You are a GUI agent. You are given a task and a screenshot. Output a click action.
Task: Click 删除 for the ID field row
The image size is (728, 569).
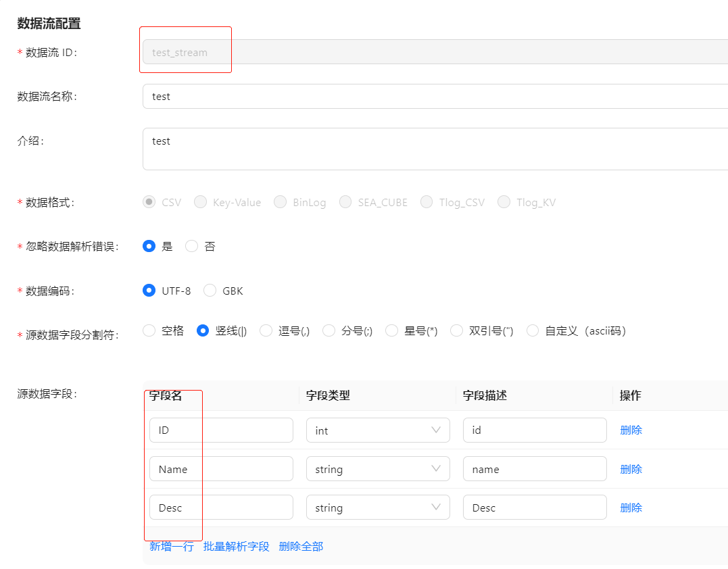click(x=631, y=430)
